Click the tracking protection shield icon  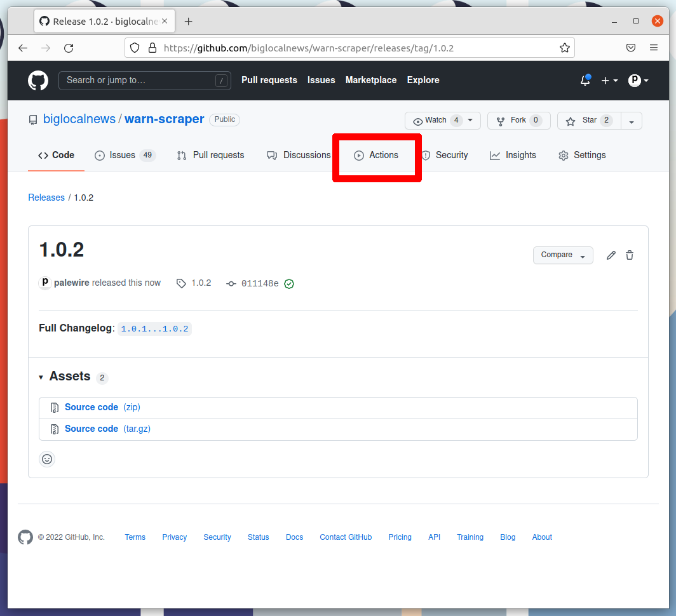135,48
